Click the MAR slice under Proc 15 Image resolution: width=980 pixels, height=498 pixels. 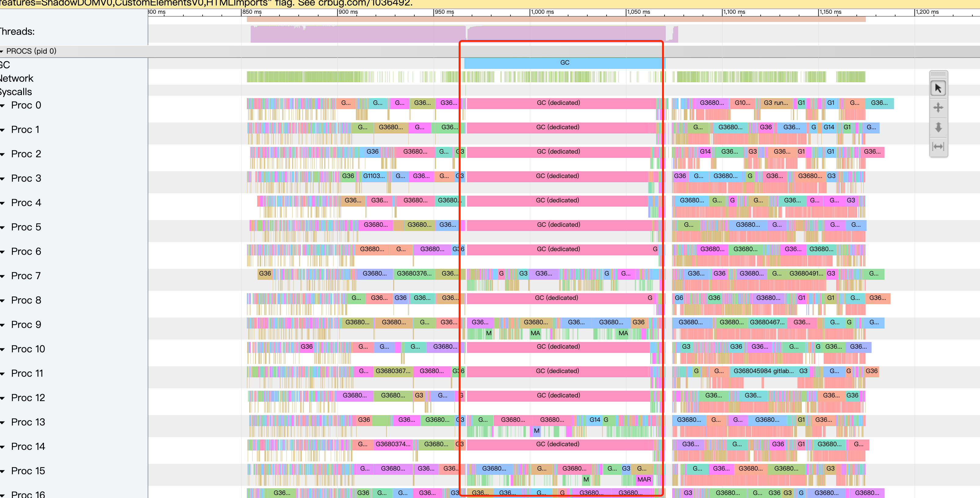[644, 480]
